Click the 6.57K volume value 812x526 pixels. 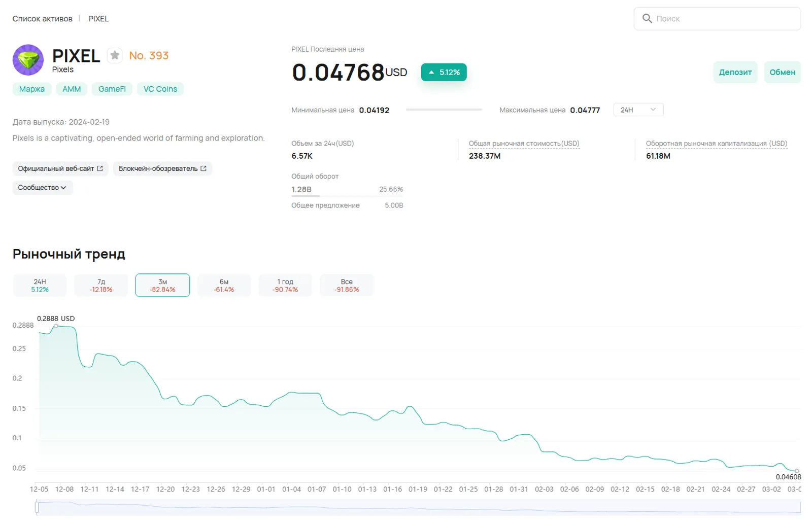point(302,156)
